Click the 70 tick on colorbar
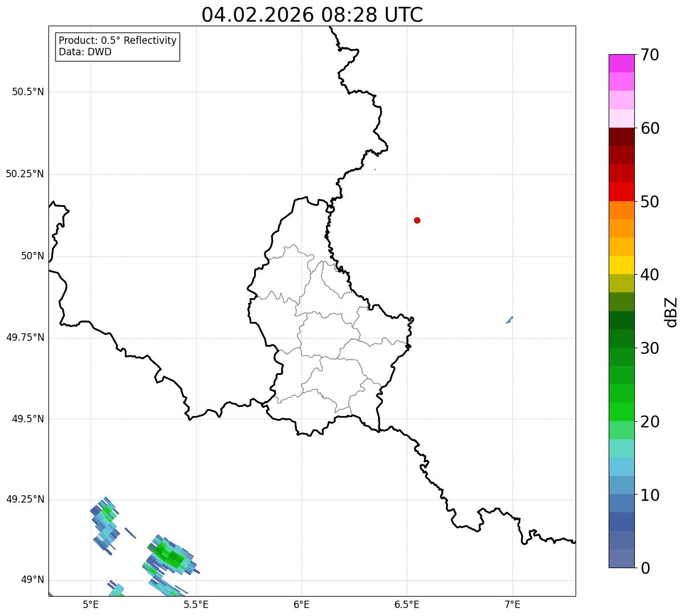685x616 pixels. click(x=650, y=55)
